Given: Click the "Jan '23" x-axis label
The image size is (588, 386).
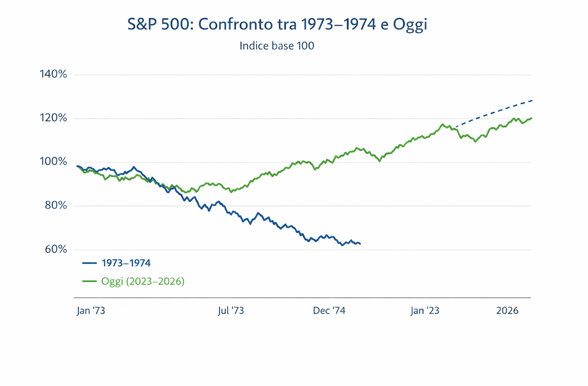Looking at the screenshot, I should (425, 310).
